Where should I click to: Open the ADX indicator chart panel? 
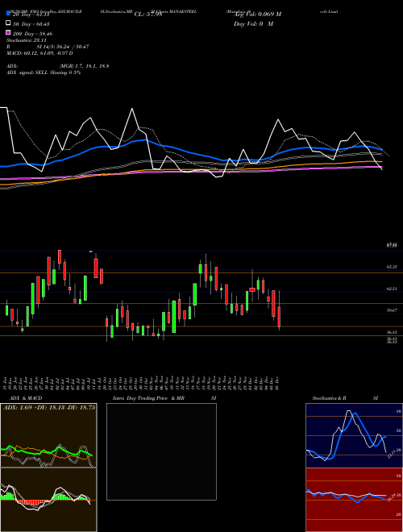48,435
